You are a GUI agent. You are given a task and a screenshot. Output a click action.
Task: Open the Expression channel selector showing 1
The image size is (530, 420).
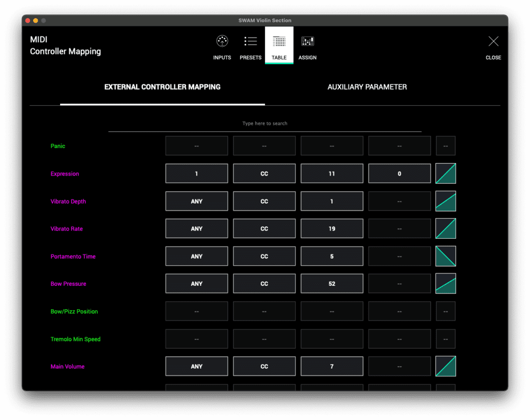[x=196, y=173]
